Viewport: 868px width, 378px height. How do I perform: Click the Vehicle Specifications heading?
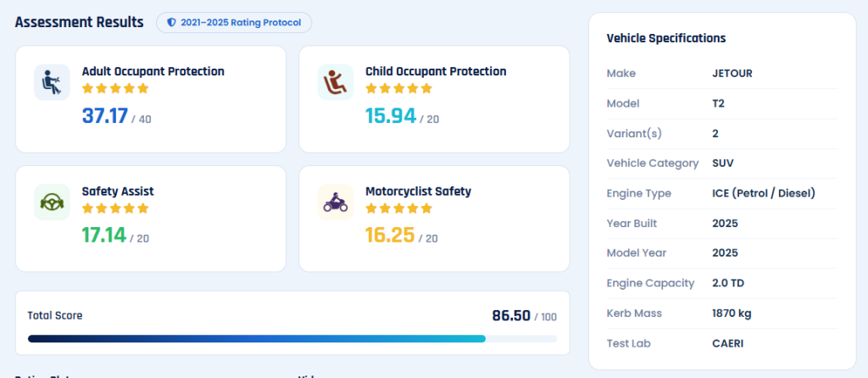coord(666,38)
